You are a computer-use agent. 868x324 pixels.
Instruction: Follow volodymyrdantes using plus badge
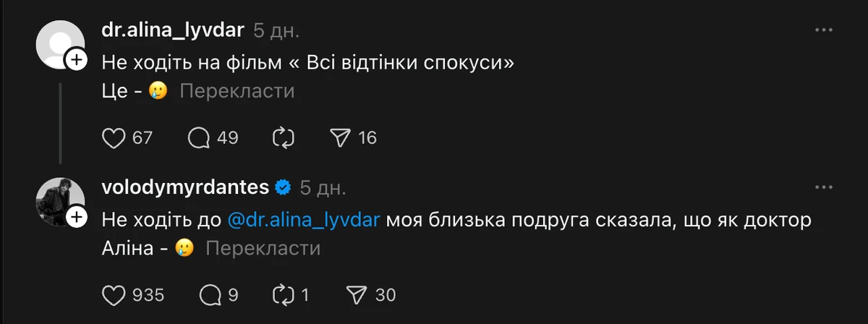[77, 217]
